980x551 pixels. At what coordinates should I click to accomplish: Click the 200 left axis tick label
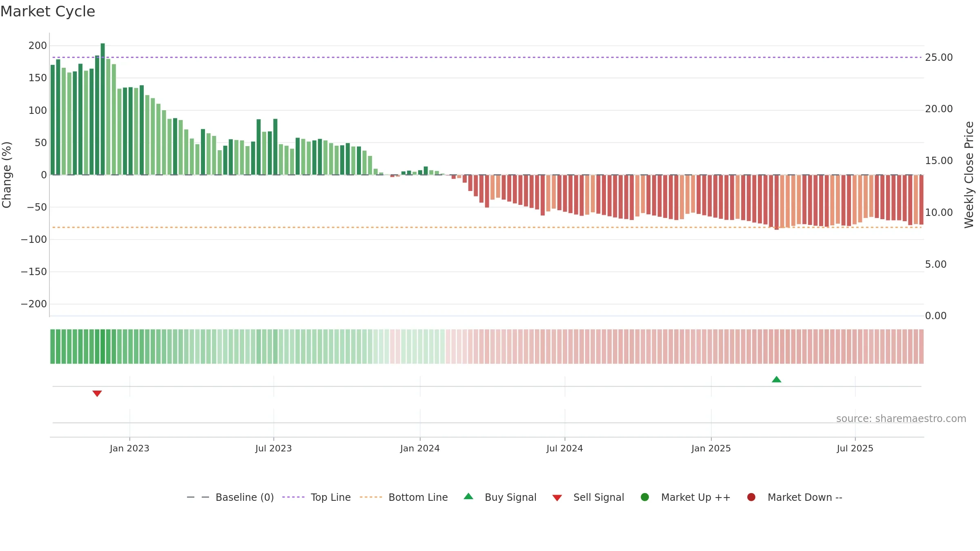(x=38, y=46)
